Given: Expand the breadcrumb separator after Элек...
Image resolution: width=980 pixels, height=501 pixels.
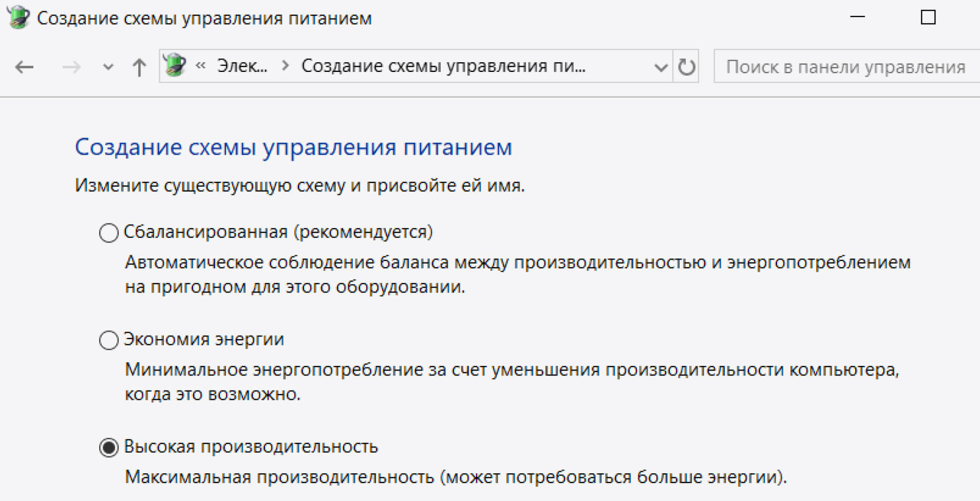Looking at the screenshot, I should click(x=284, y=66).
